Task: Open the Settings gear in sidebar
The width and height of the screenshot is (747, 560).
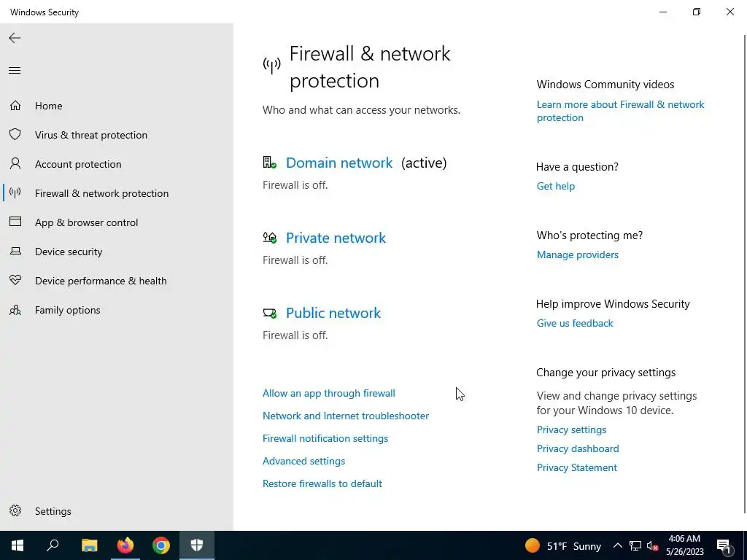Action: point(15,511)
